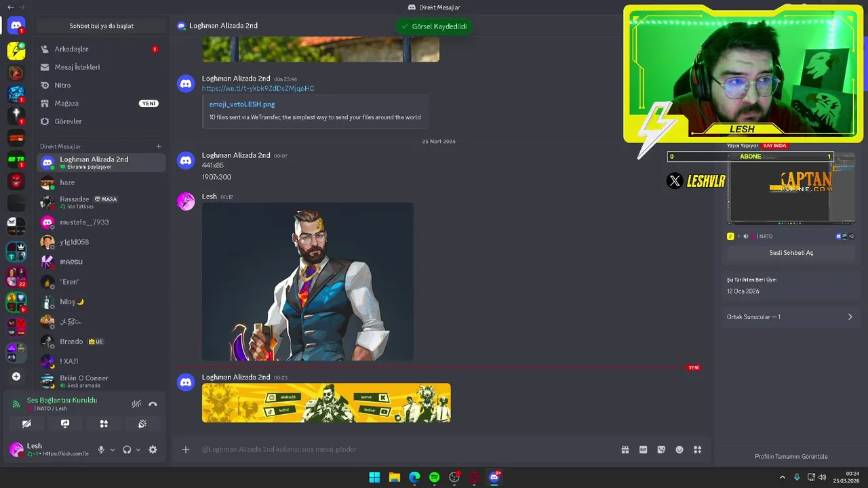
Task: Click Profilin Tamamını Görüntüle
Action: pyautogui.click(x=791, y=456)
